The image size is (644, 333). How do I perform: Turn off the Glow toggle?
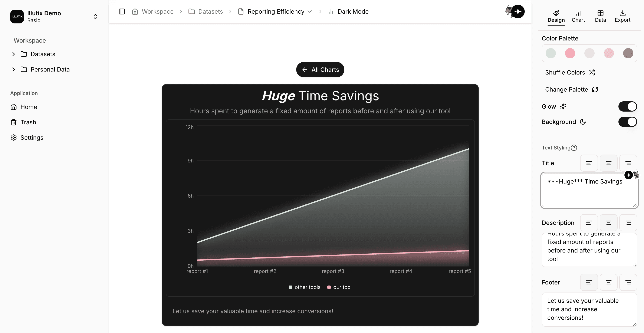(x=627, y=106)
